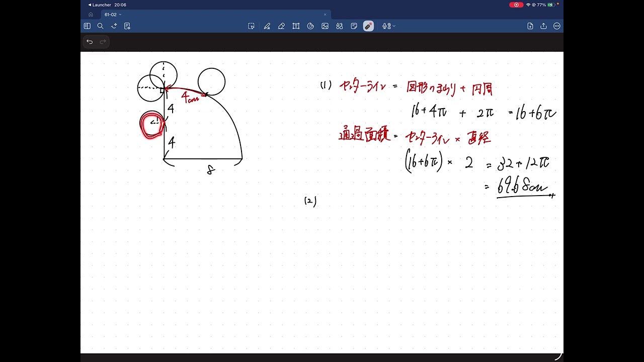Open audio recording options dropdown

tap(389, 26)
